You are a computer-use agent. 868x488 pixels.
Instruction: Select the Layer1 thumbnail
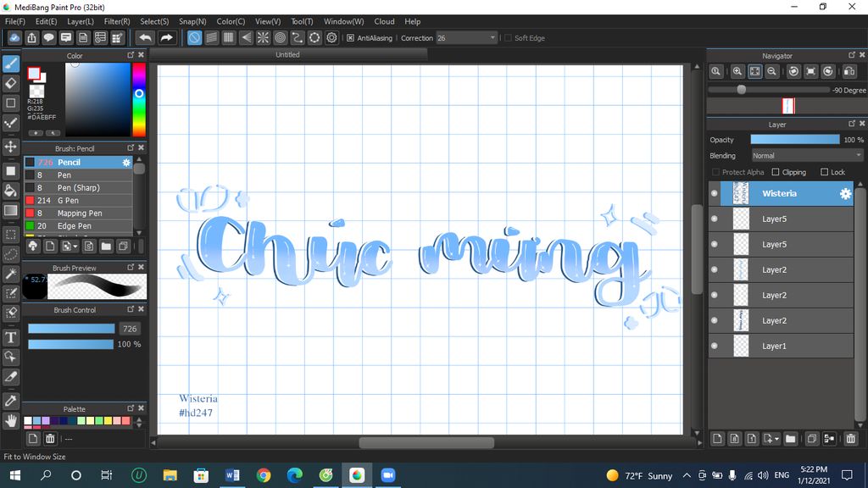pyautogui.click(x=741, y=346)
